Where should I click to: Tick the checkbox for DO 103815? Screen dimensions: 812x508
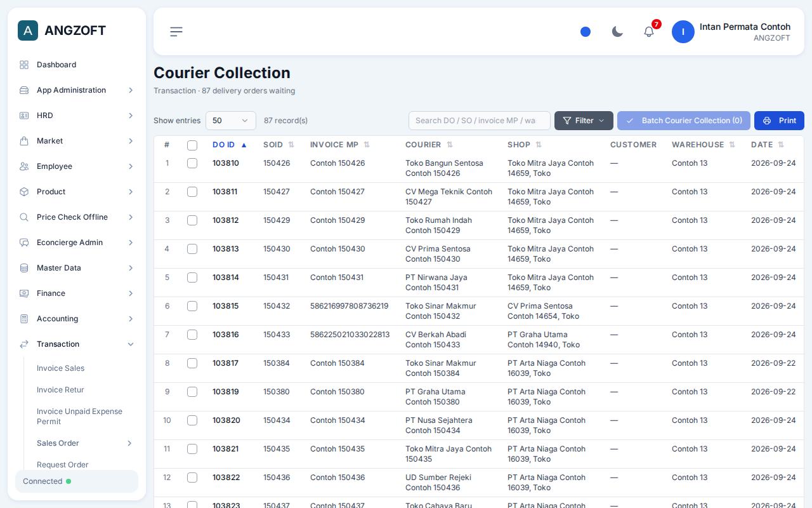coord(192,306)
